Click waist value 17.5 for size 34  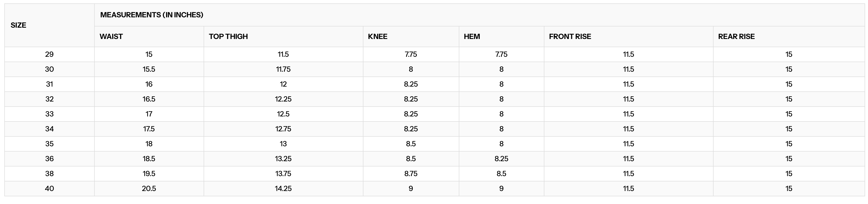click(149, 129)
